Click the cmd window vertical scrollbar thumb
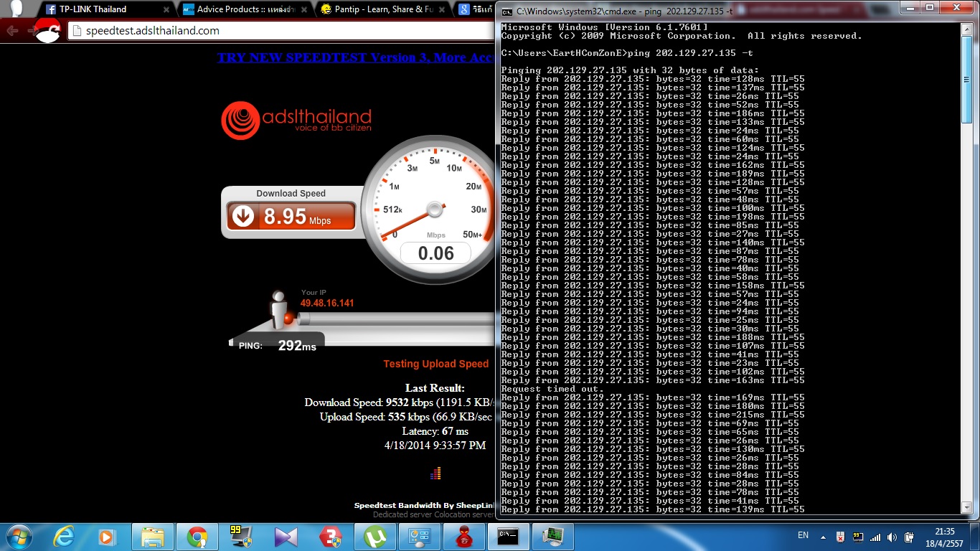The image size is (980, 551). pyautogui.click(x=967, y=79)
